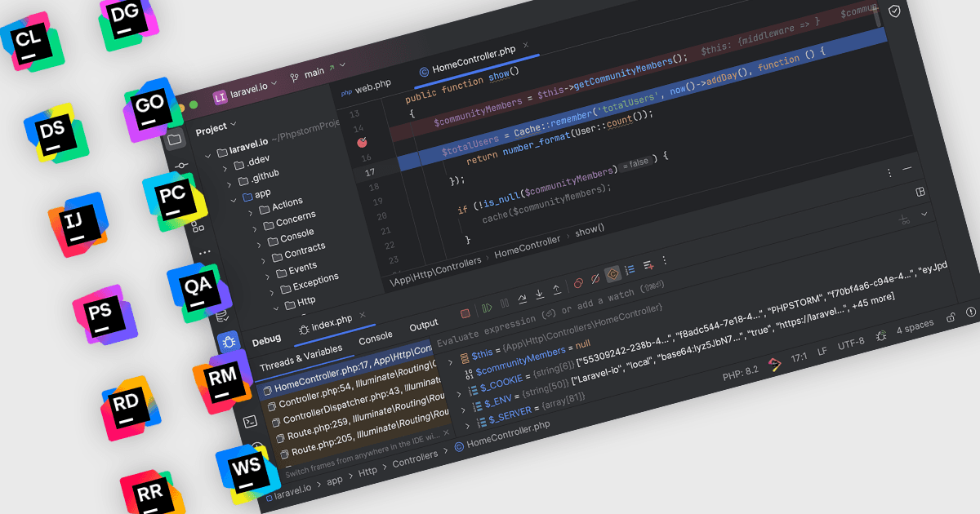Open the Terminal tool window icon
Image resolution: width=980 pixels, height=514 pixels.
pos(252,421)
